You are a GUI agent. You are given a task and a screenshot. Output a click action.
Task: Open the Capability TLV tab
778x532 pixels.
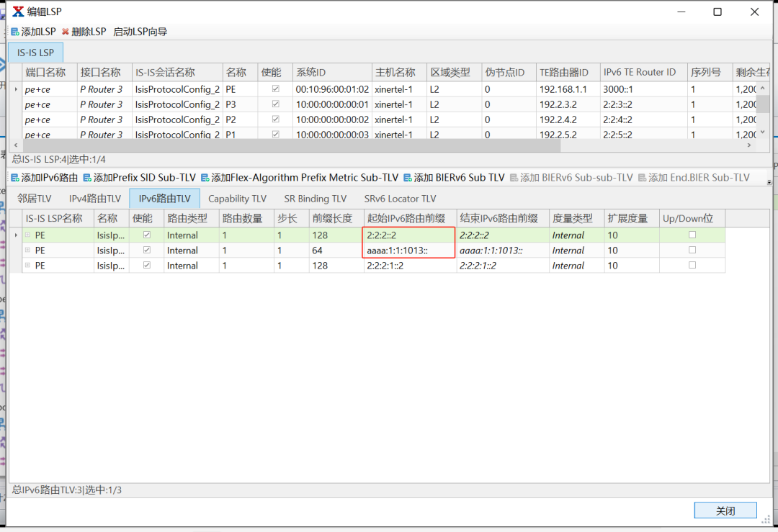[x=237, y=199]
